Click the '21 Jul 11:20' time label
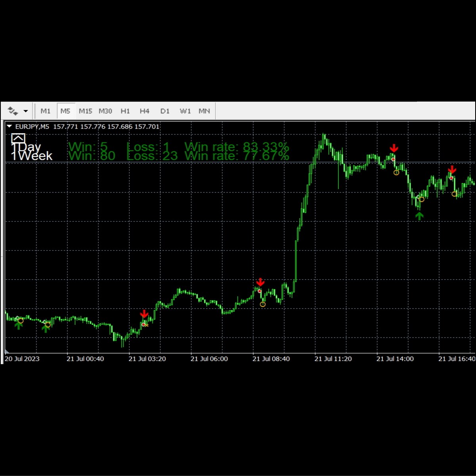The image size is (476, 476). [x=333, y=359]
